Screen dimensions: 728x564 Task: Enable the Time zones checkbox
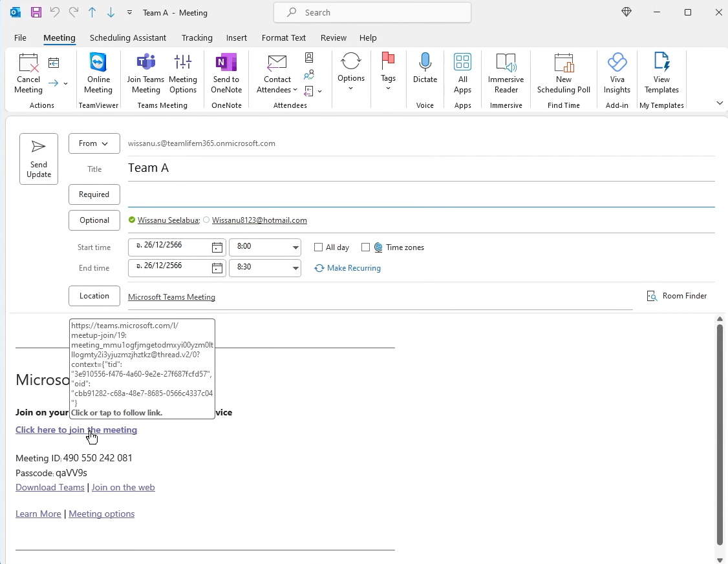(x=365, y=247)
